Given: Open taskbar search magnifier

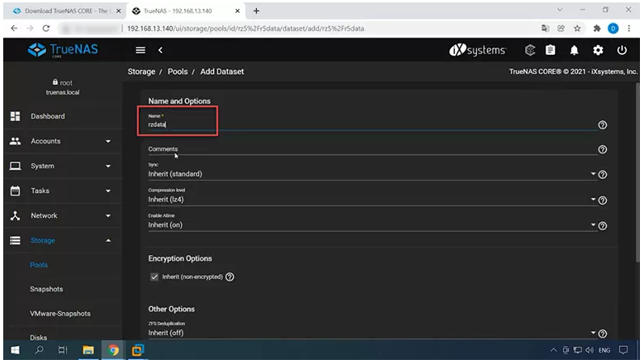Looking at the screenshot, I should 39,350.
